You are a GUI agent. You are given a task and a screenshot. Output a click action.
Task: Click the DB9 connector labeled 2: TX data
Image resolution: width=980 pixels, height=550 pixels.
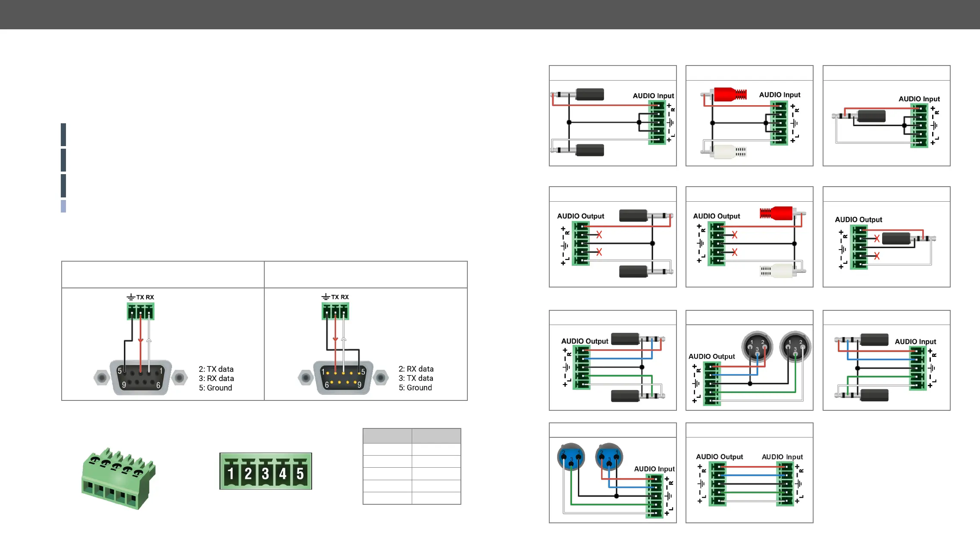tap(141, 378)
